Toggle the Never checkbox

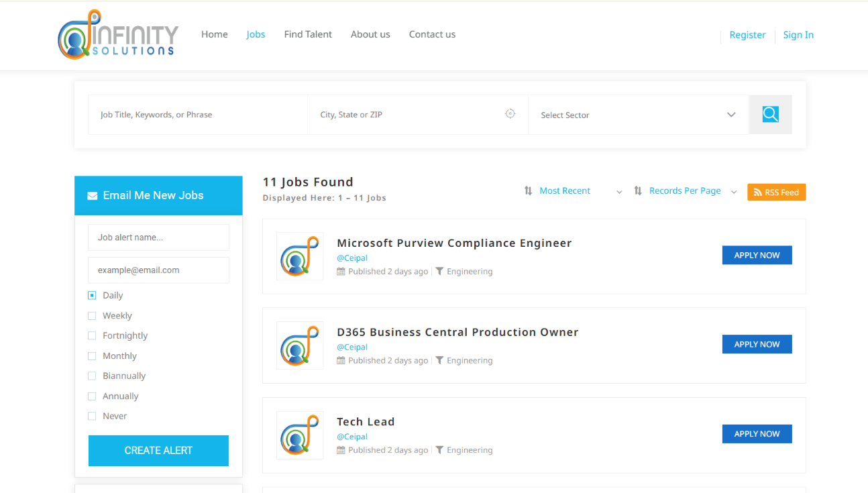[x=93, y=417]
